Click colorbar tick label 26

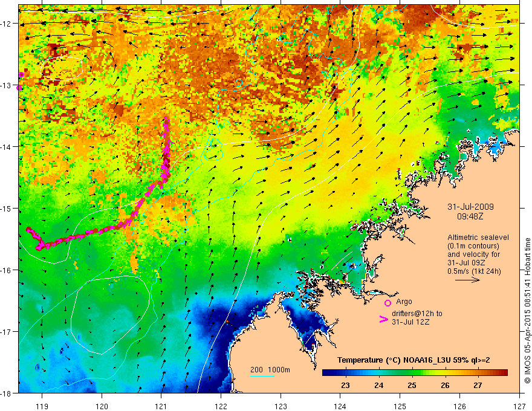tap(445, 385)
